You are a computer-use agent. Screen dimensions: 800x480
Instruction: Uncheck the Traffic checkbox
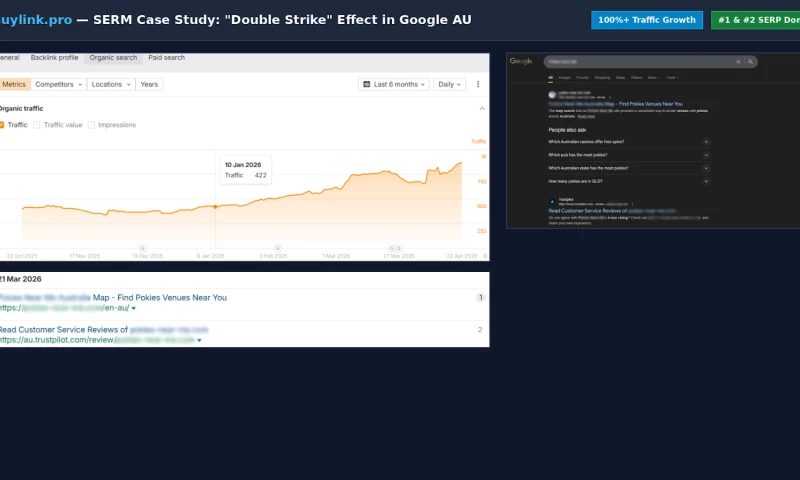coord(2,125)
